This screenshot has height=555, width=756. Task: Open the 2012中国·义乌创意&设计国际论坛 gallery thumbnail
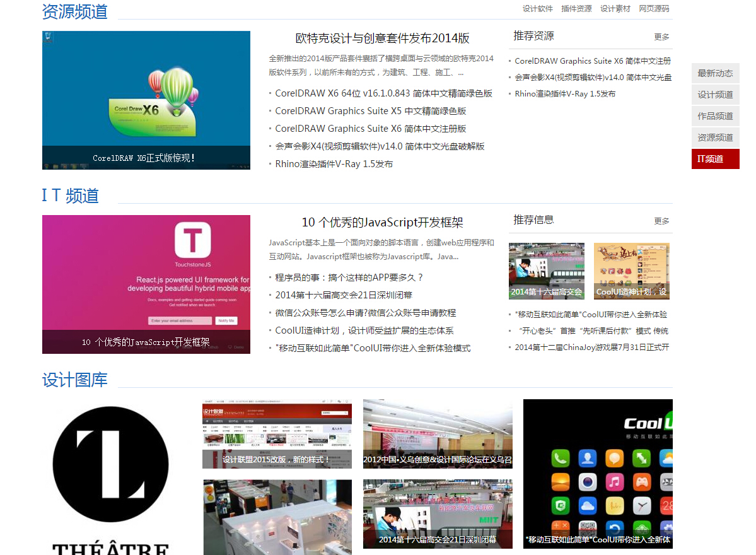point(438,434)
